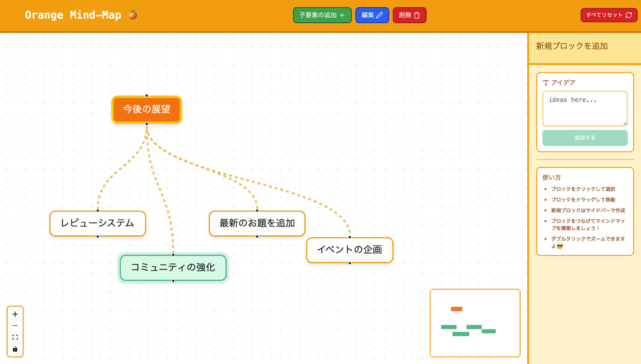Click the trash icon on the 削除 button
The image size is (641, 364).
[417, 15]
